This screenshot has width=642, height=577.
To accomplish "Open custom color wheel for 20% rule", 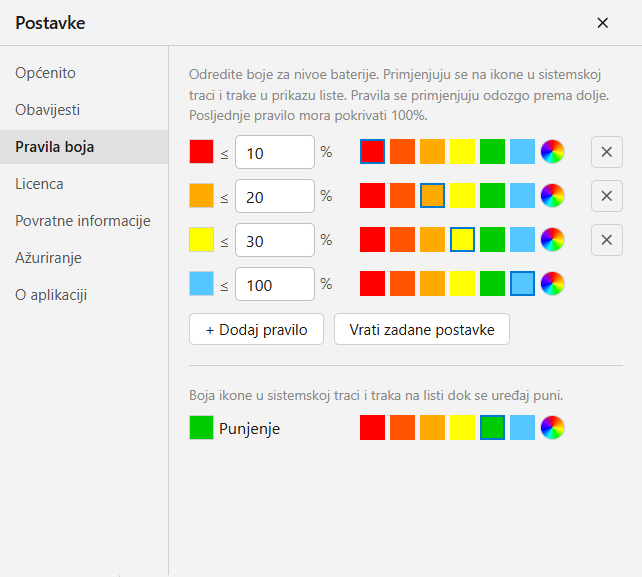I will 552,196.
